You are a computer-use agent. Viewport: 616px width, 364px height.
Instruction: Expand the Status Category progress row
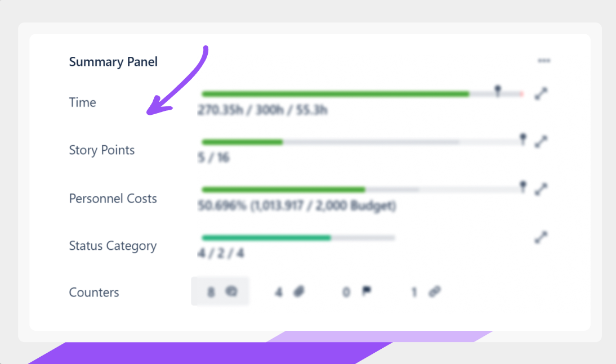541,237
